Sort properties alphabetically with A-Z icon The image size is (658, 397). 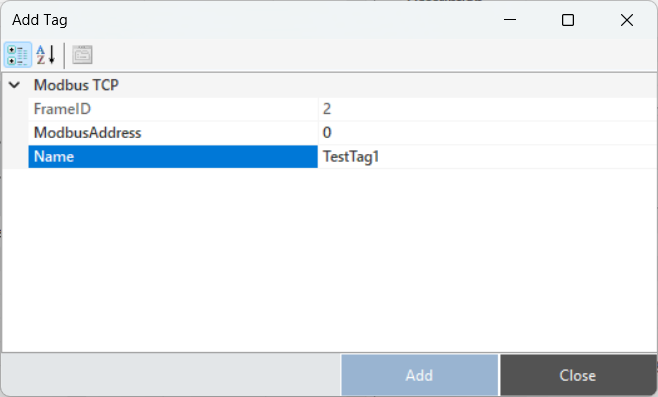click(46, 55)
